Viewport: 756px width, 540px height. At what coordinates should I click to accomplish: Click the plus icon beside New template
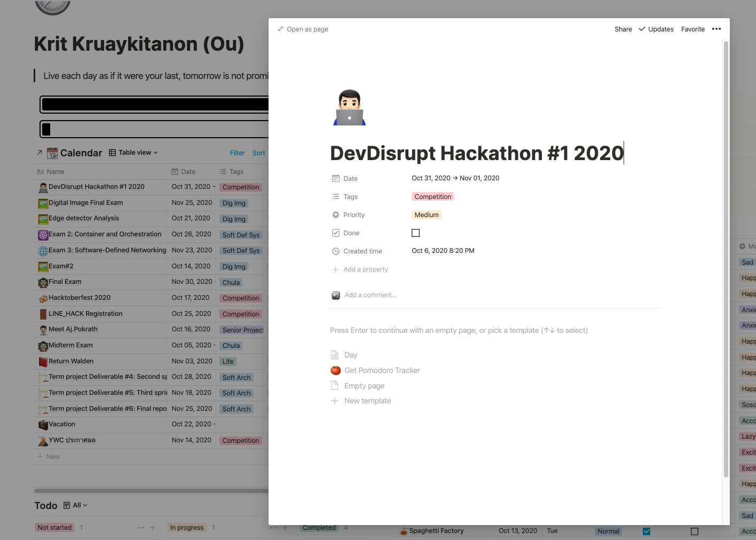tap(335, 401)
